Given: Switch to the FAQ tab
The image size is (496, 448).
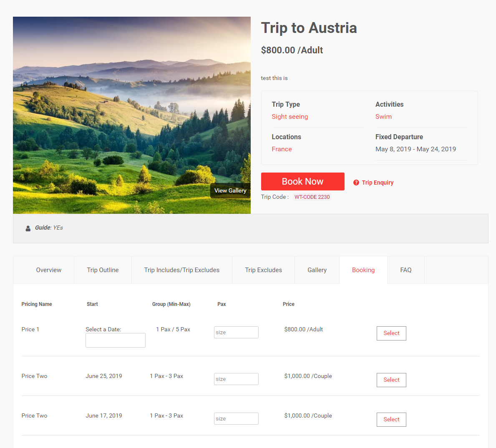Looking at the screenshot, I should pyautogui.click(x=406, y=270).
